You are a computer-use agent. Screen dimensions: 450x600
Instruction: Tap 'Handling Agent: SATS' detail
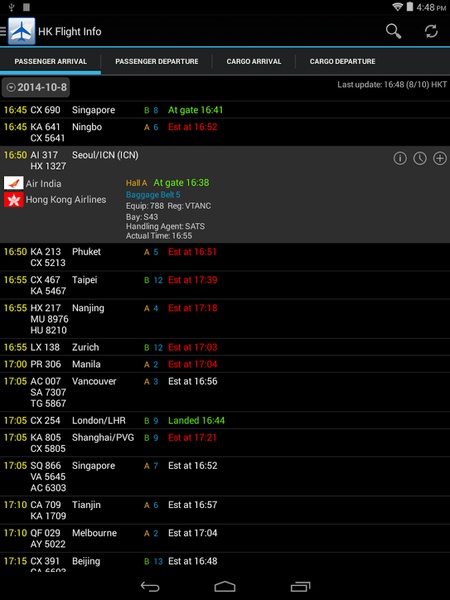[x=165, y=226]
